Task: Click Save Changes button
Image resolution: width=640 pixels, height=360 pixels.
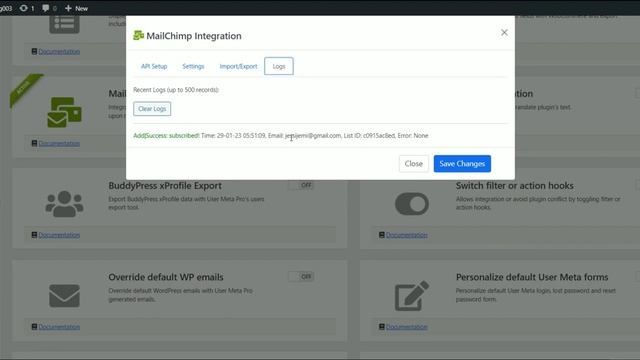Action: (462, 164)
